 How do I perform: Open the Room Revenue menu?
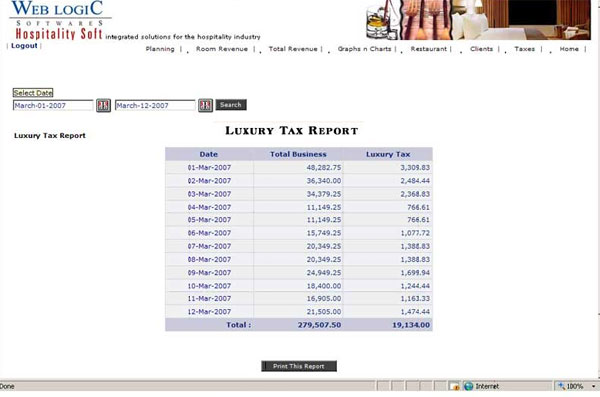click(222, 49)
